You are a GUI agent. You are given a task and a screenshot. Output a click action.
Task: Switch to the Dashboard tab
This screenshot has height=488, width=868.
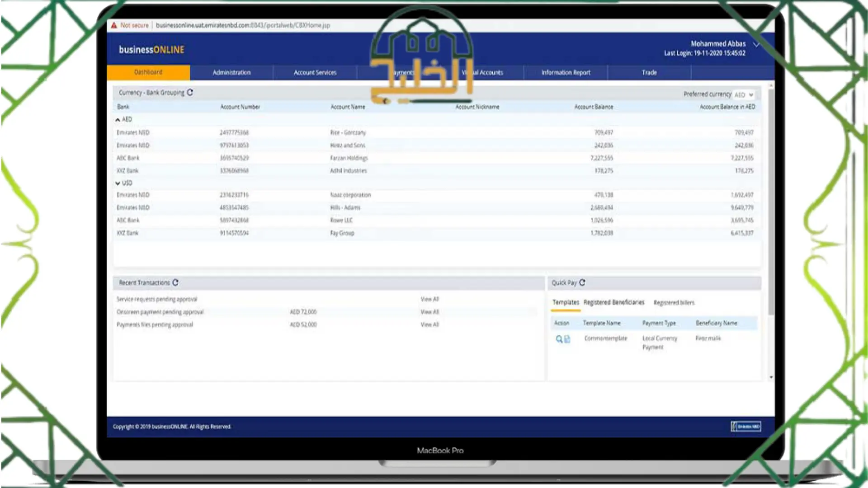(x=148, y=72)
